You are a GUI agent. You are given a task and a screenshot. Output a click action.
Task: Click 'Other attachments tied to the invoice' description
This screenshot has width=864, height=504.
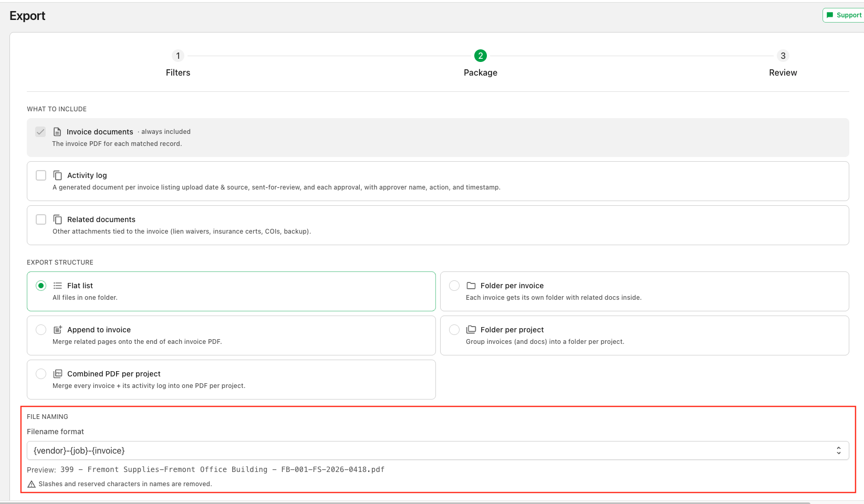point(182,232)
